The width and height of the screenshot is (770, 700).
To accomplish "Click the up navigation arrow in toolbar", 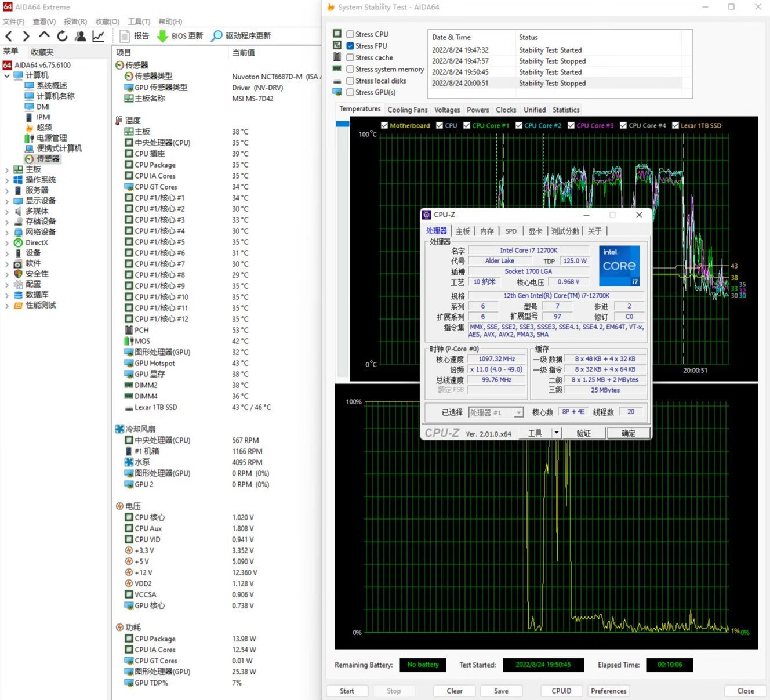I will 44,36.
